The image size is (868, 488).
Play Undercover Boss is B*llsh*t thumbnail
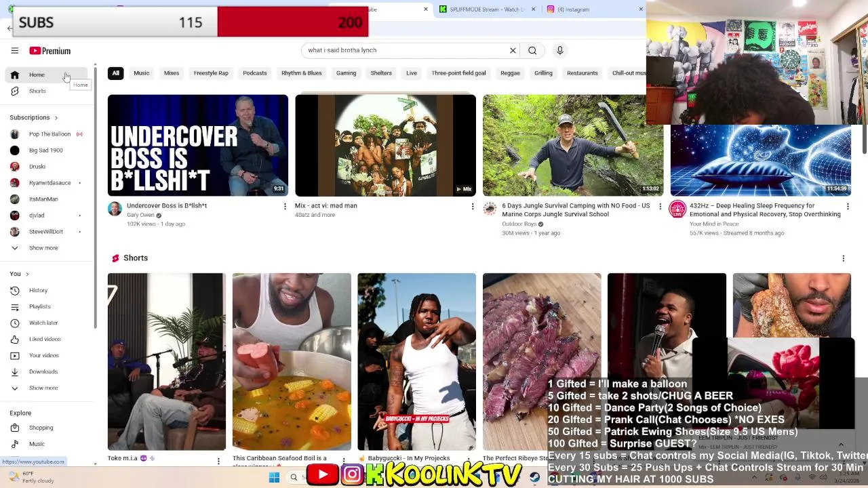click(198, 145)
